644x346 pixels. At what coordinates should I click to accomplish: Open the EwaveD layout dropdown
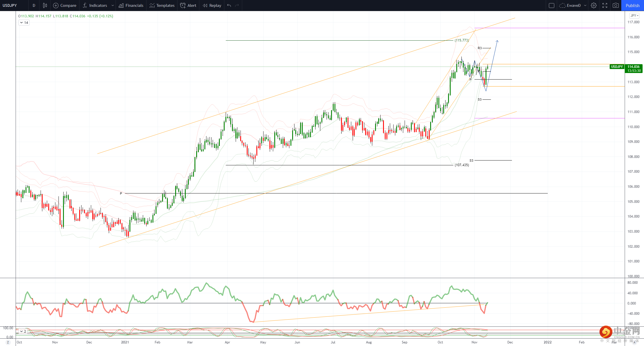(x=585, y=5)
